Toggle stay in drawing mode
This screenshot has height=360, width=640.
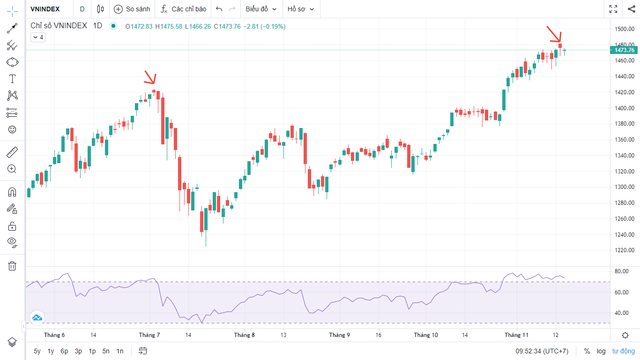pos(12,209)
